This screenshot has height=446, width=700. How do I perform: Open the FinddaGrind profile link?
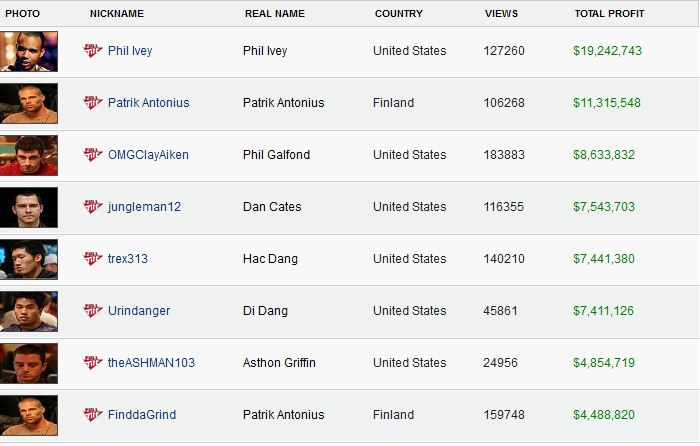point(142,415)
